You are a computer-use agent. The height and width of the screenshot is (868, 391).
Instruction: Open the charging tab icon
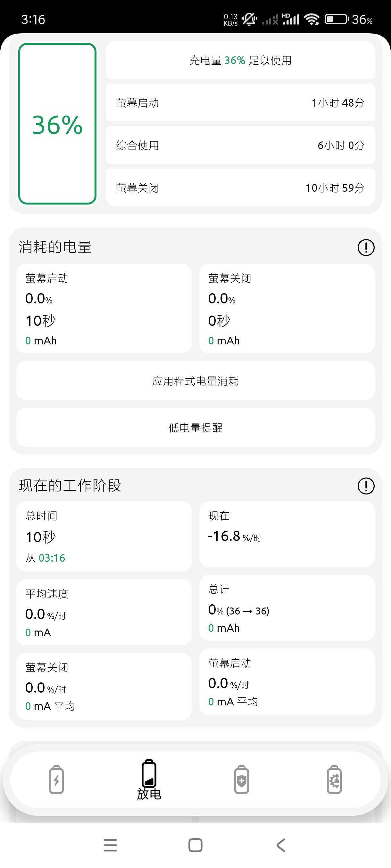coord(56,780)
